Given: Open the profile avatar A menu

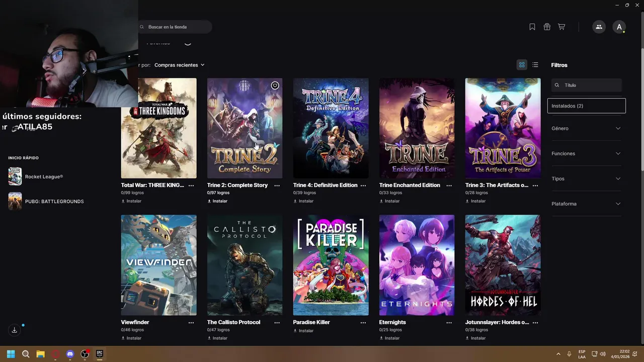Looking at the screenshot, I should (x=619, y=27).
